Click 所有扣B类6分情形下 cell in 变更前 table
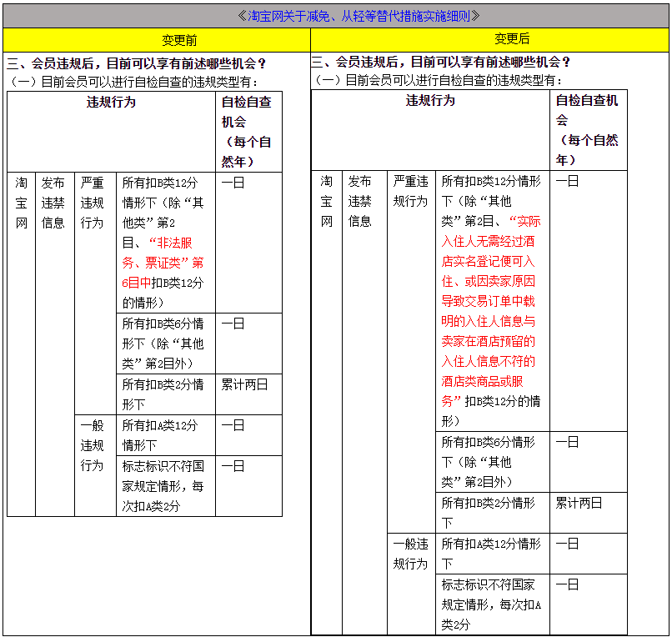 click(x=166, y=344)
